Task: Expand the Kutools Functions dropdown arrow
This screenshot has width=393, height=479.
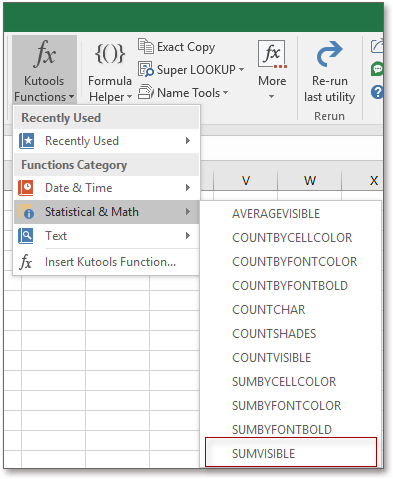Action: pos(71,97)
